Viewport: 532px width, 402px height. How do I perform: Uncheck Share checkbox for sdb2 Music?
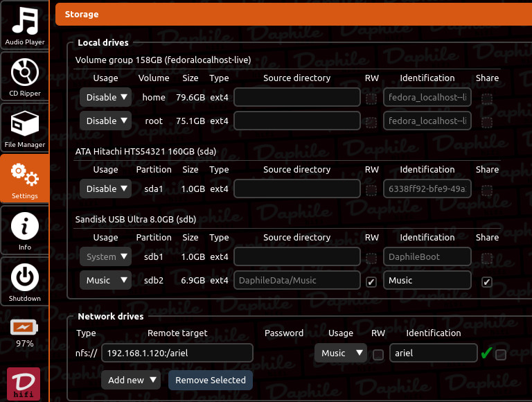487,282
